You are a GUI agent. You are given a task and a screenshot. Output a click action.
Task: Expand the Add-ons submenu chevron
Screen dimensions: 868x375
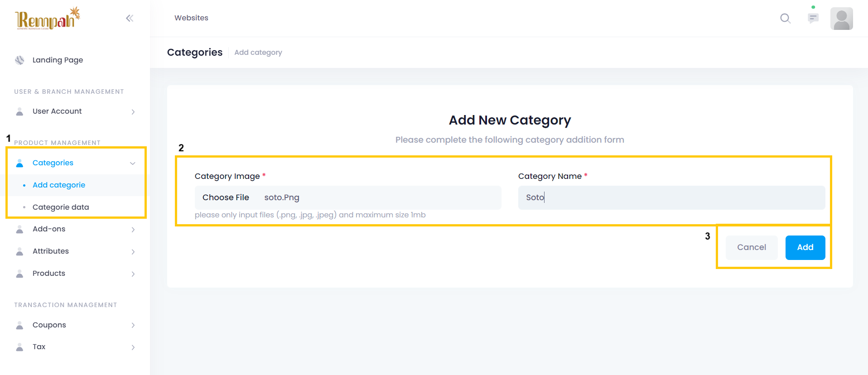(x=133, y=230)
